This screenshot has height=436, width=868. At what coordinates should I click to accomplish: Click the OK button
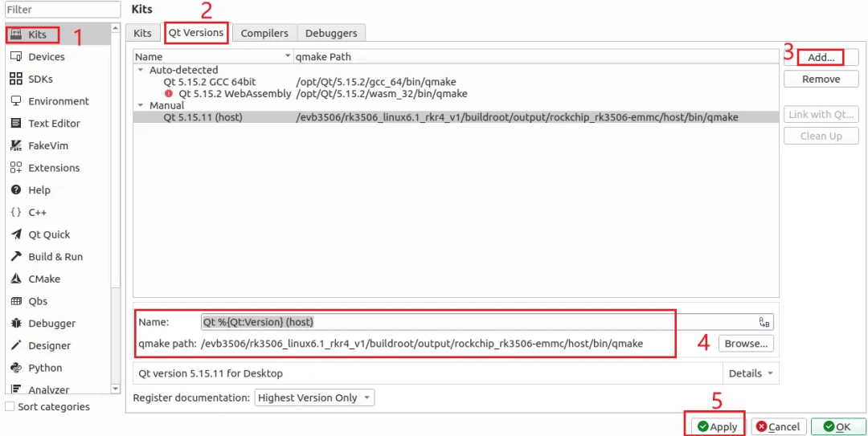pyautogui.click(x=837, y=426)
